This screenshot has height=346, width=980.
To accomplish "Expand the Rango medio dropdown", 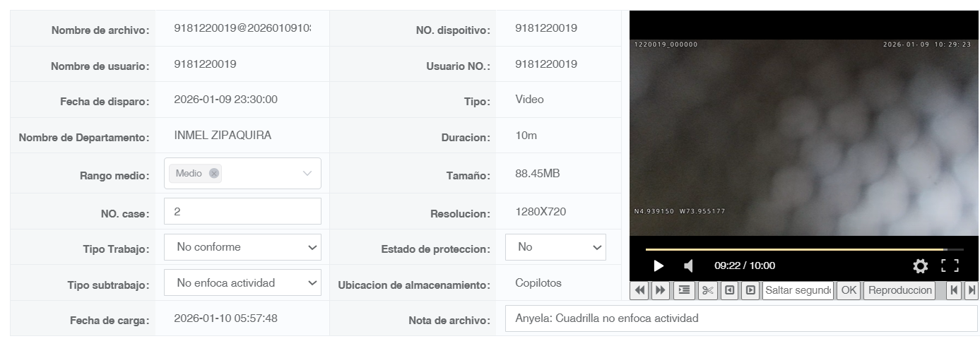I will [x=307, y=173].
